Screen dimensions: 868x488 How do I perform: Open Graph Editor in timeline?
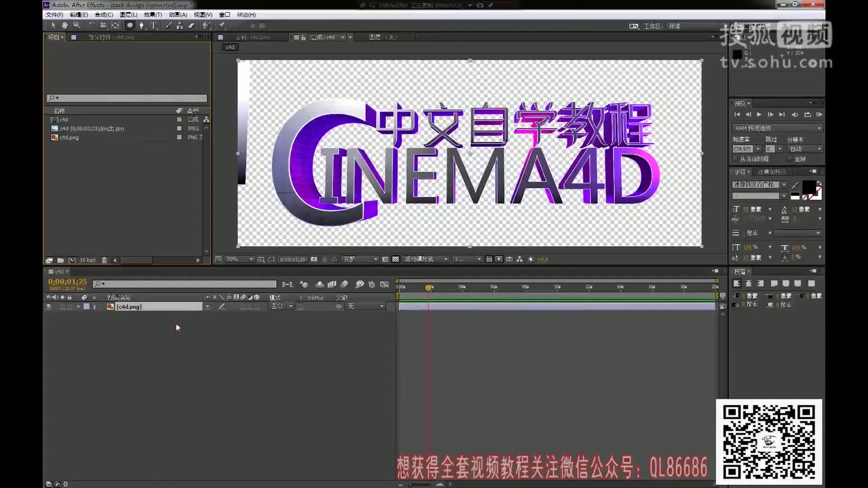[384, 284]
